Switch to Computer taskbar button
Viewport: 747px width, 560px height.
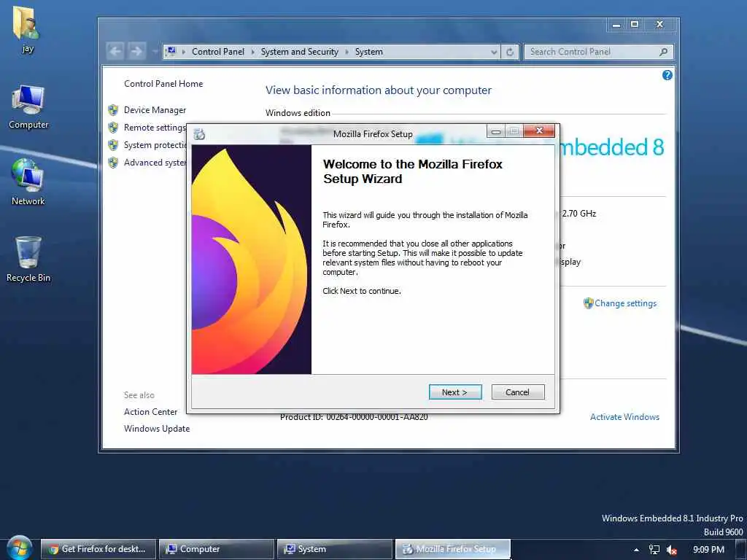217,549
